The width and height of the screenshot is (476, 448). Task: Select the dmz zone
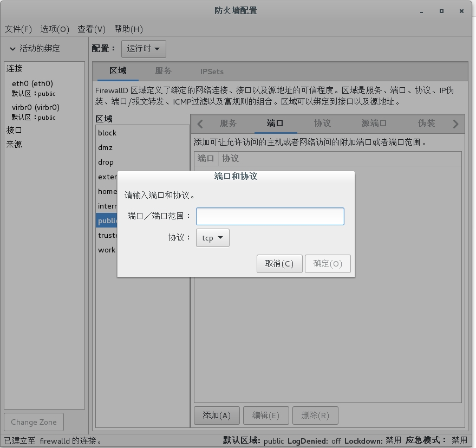coord(107,147)
